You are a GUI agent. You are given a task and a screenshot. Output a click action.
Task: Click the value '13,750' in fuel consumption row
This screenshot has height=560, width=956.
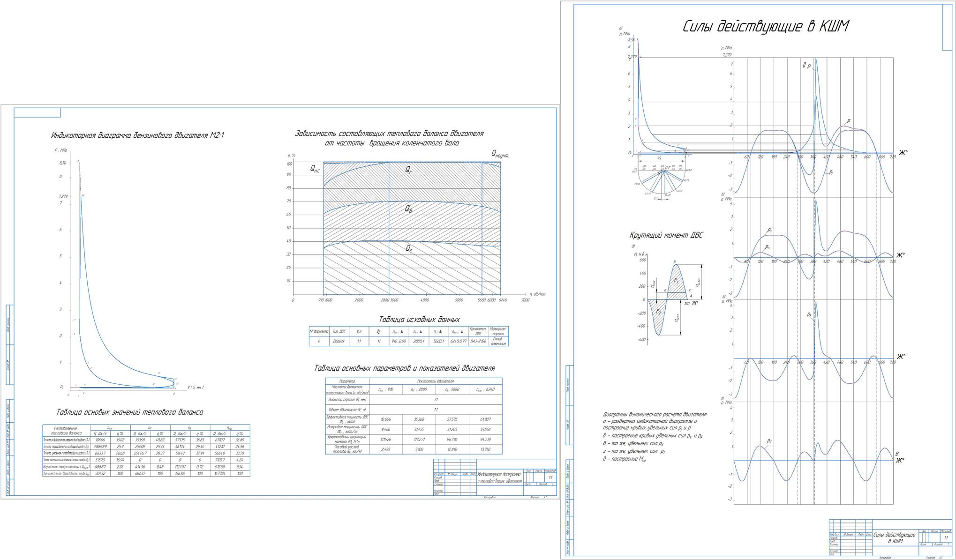(485, 449)
